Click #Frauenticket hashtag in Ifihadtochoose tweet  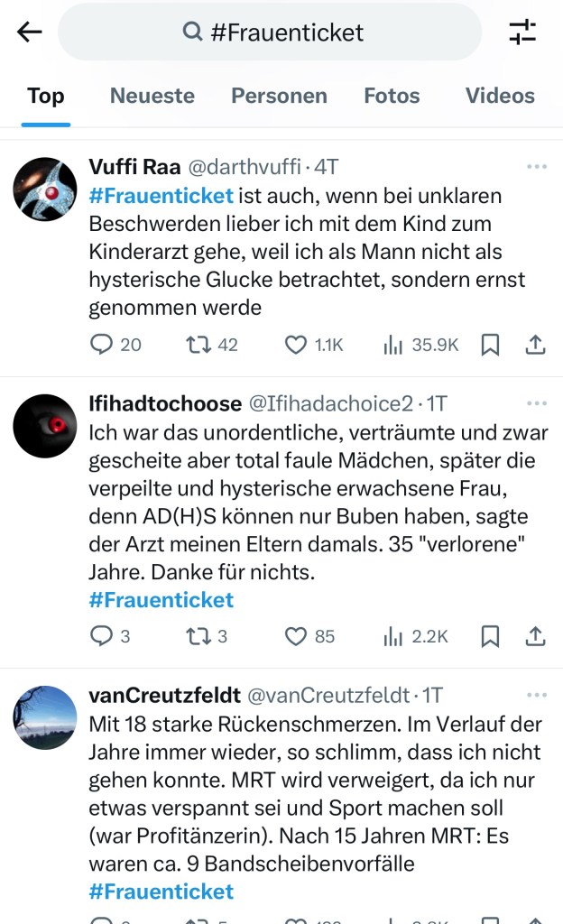(x=162, y=600)
